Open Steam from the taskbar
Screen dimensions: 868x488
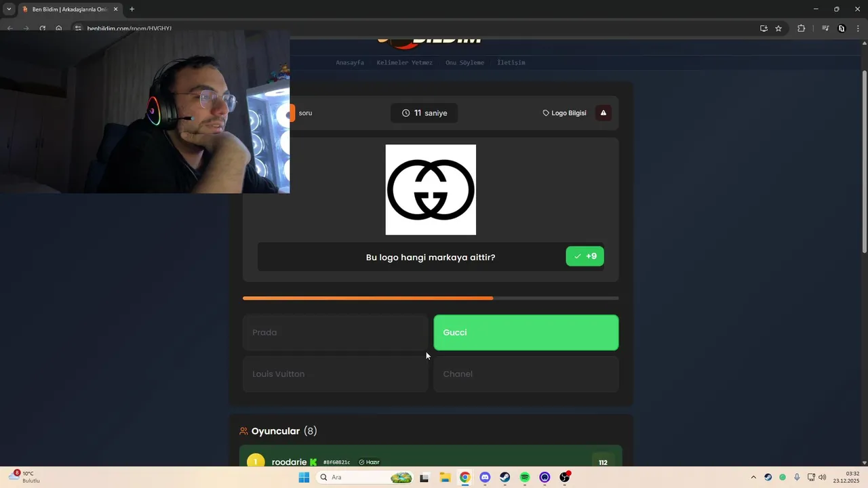(505, 477)
